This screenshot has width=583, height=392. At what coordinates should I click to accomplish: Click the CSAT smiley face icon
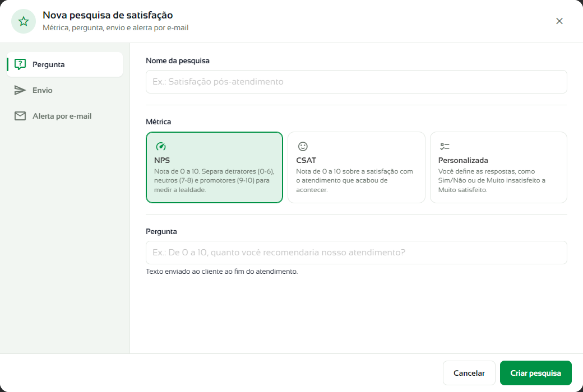[303, 146]
